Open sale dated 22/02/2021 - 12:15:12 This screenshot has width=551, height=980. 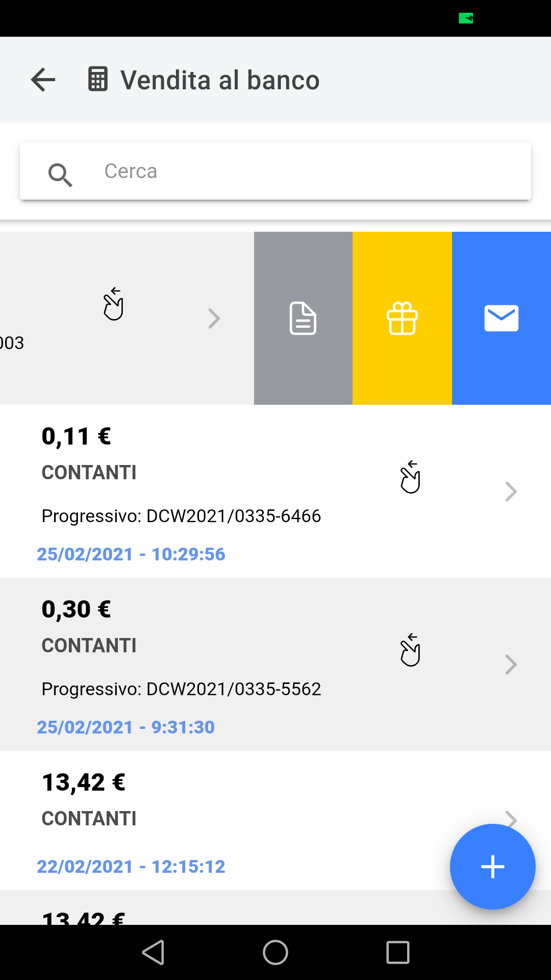[131, 867]
